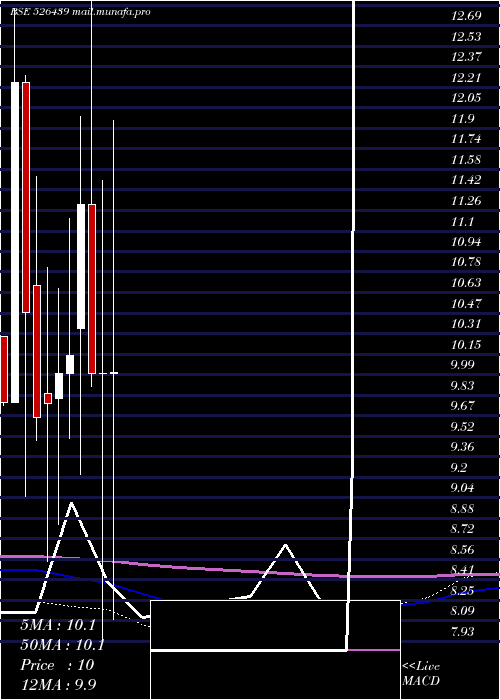The height and width of the screenshot is (700, 500).
Task: Click the BSE 526489 mail.munafa.pro title text
Action: tap(81, 12)
